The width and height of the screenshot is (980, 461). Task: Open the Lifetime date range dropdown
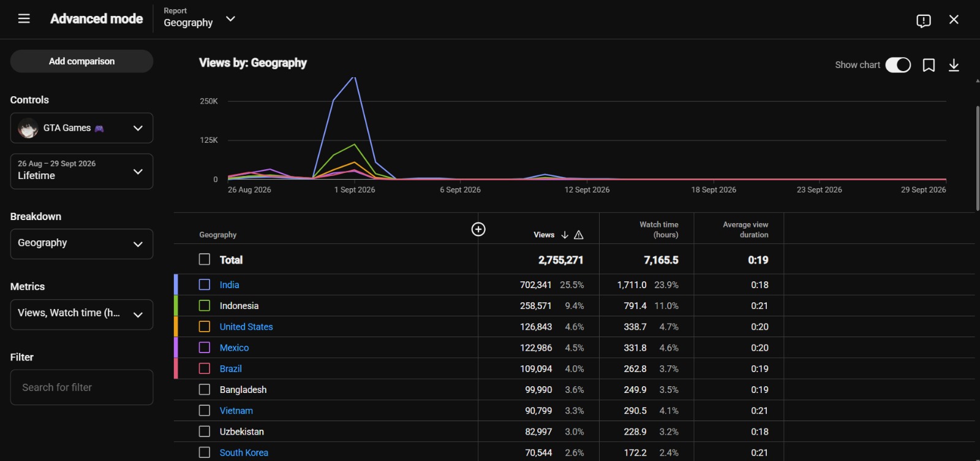81,171
